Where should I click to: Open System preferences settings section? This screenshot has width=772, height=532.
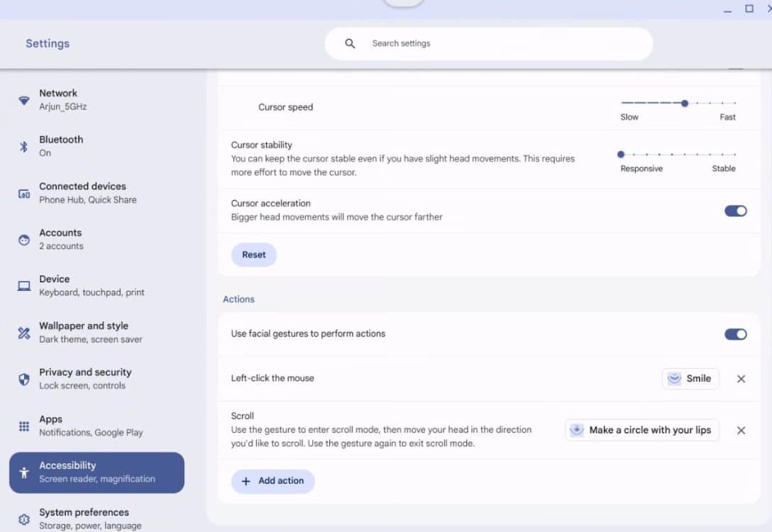pos(84,519)
